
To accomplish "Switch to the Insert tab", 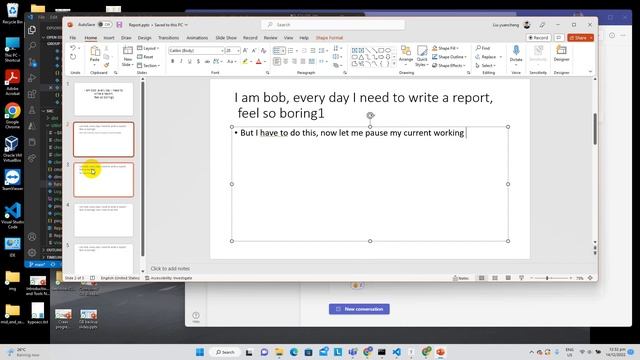I will pos(109,38).
